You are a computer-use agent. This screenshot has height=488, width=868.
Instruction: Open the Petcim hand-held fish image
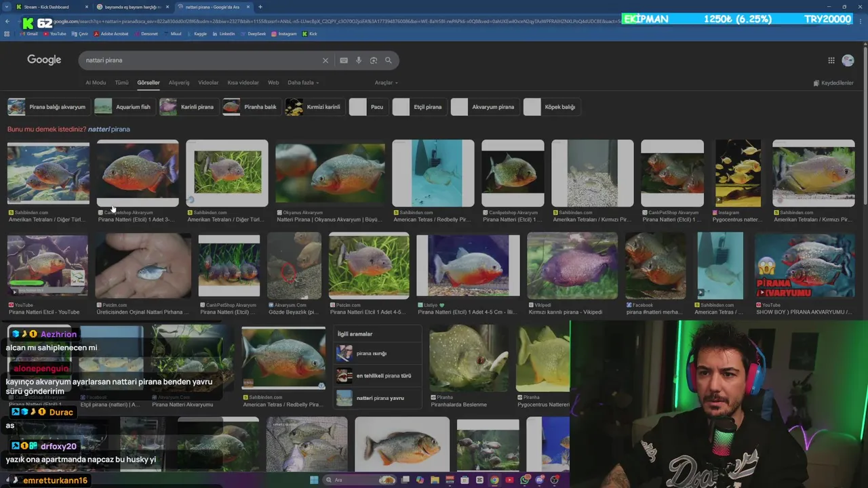pos(143,265)
